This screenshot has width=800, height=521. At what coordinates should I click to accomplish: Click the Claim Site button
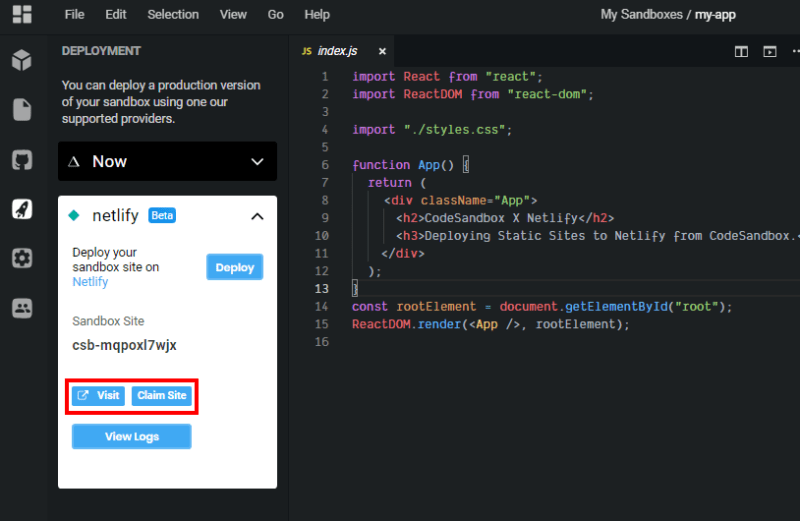point(162,395)
